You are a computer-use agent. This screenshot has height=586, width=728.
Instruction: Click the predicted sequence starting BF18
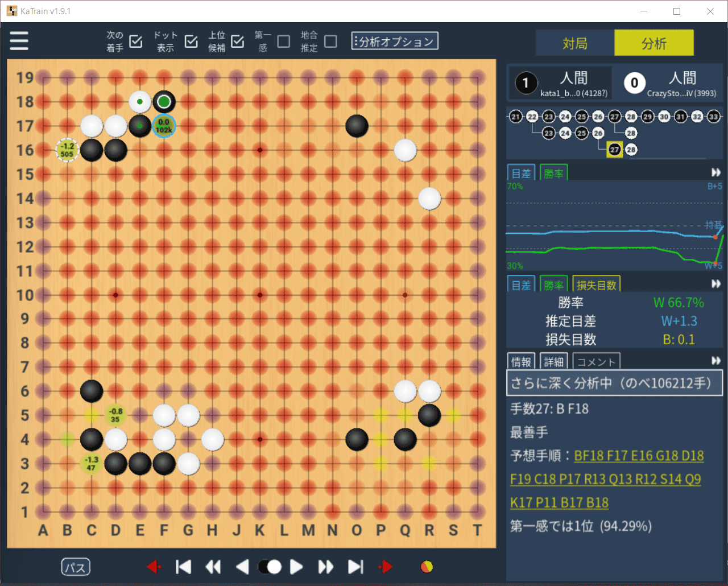[x=607, y=479]
